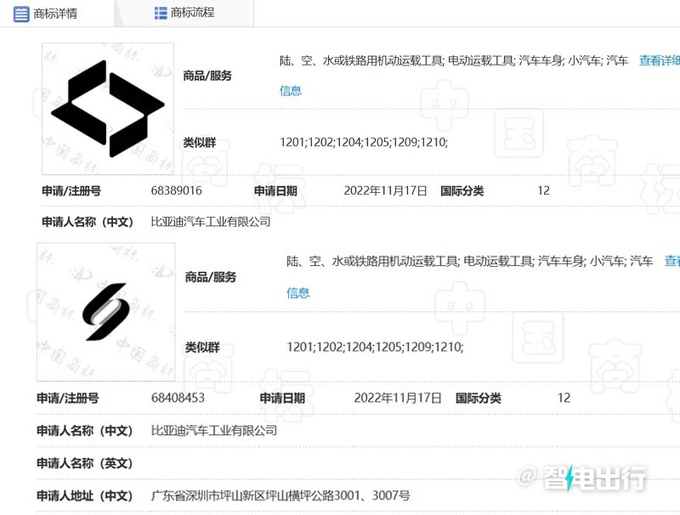Open the angular arrows trademark logo image
This screenshot has height=515, width=680.
click(108, 108)
